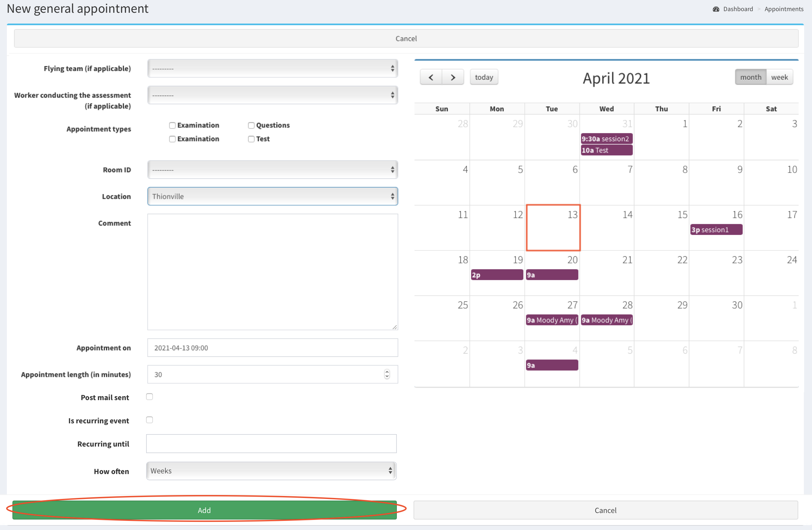Open the 2p event on April 19
Image resolution: width=812 pixels, height=530 pixels.
[497, 275]
